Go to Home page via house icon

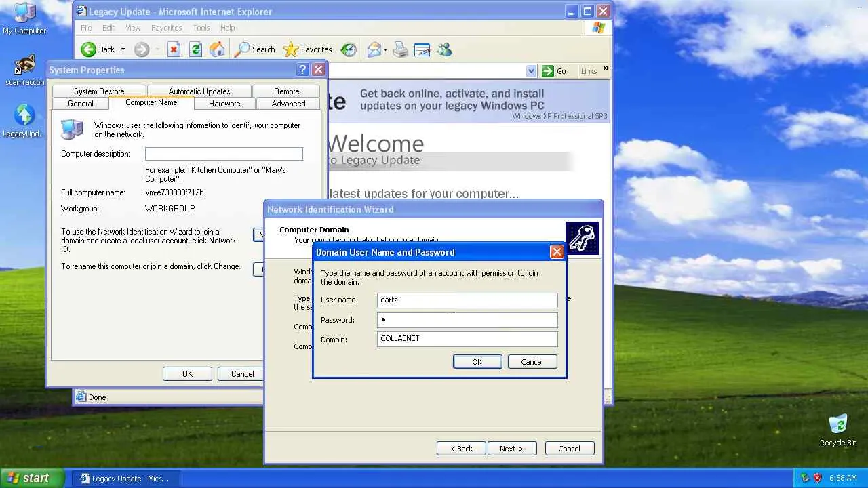[217, 49]
